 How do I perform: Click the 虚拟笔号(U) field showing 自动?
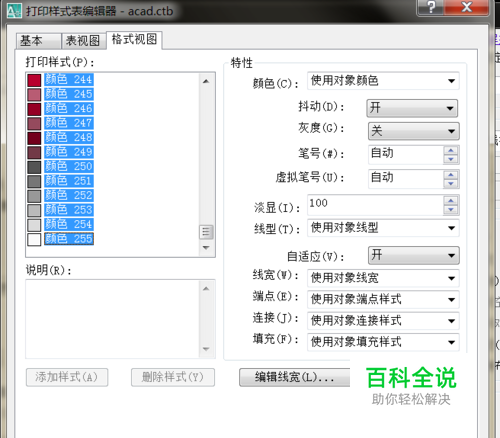tap(406, 179)
